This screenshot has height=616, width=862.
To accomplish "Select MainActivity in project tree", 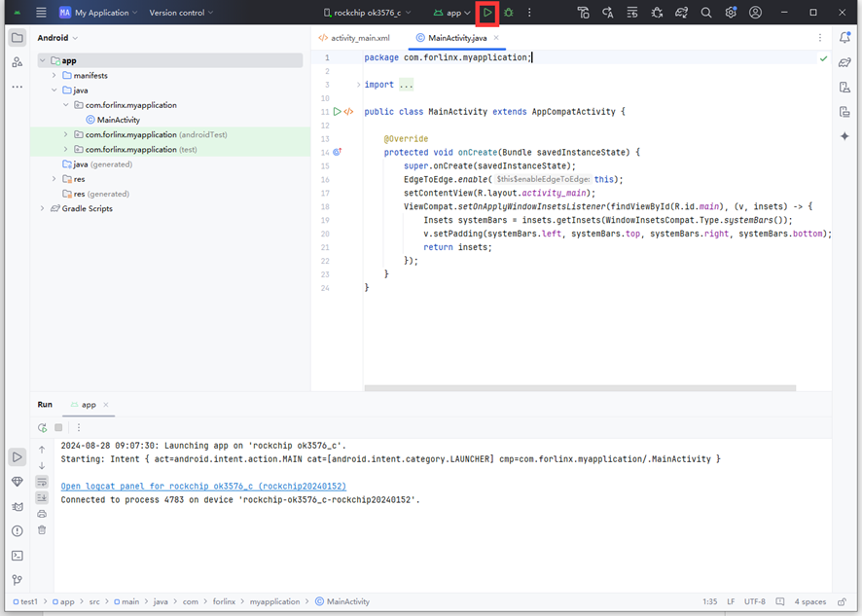I will (113, 120).
